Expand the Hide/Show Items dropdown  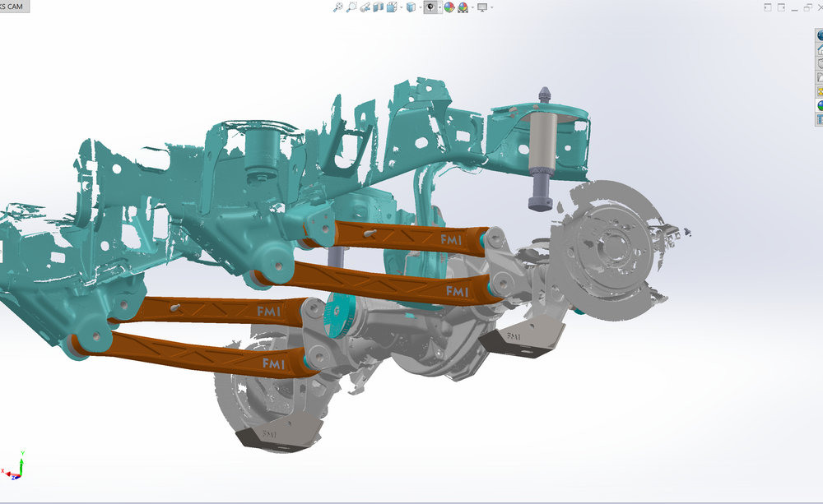pyautogui.click(x=441, y=7)
